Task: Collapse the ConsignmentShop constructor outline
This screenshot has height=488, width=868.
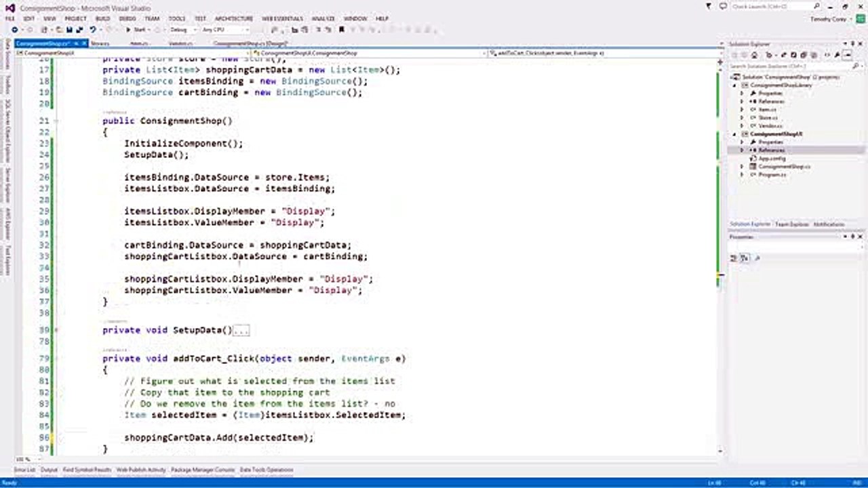Action: point(56,121)
